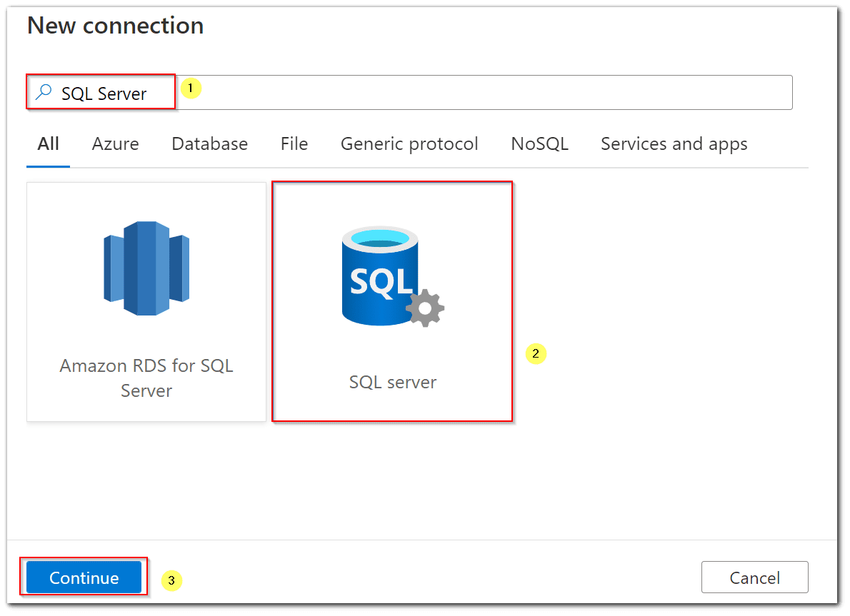Click the 'Amazon RDS for SQL Server' label
The height and width of the screenshot is (616, 850).
[x=146, y=378]
